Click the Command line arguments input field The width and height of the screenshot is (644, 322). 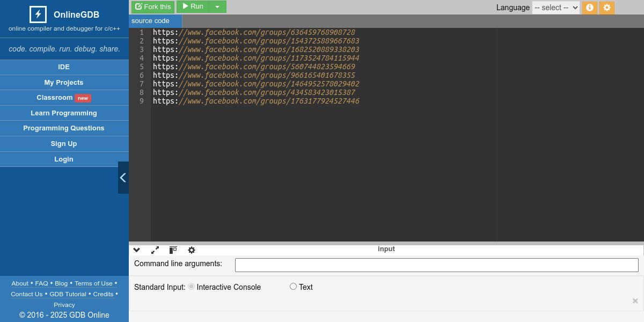(436, 265)
